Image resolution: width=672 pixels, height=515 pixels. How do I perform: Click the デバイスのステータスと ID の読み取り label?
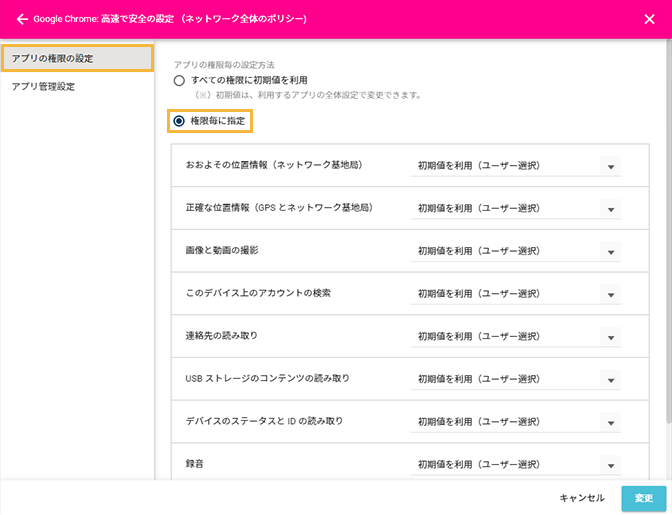[x=264, y=421]
